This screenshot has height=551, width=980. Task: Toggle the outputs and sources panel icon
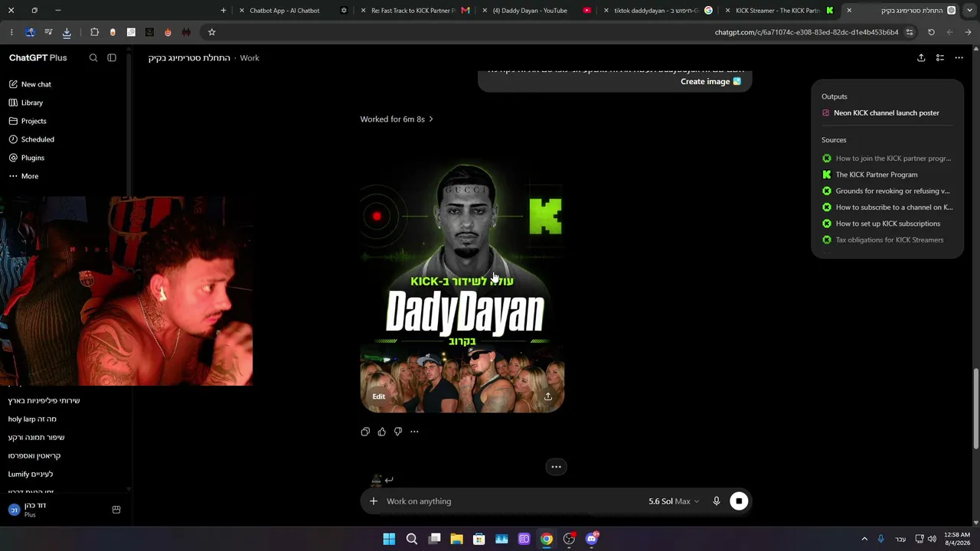pyautogui.click(x=940, y=58)
